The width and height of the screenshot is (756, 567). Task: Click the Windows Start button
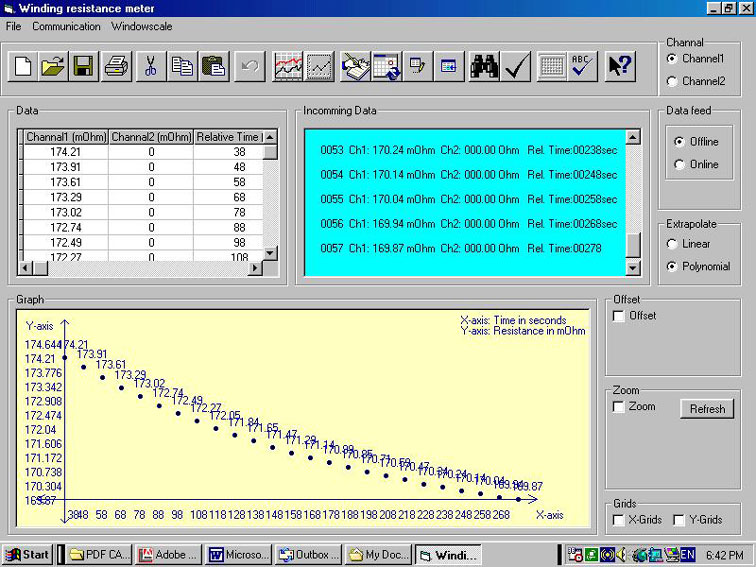click(27, 555)
